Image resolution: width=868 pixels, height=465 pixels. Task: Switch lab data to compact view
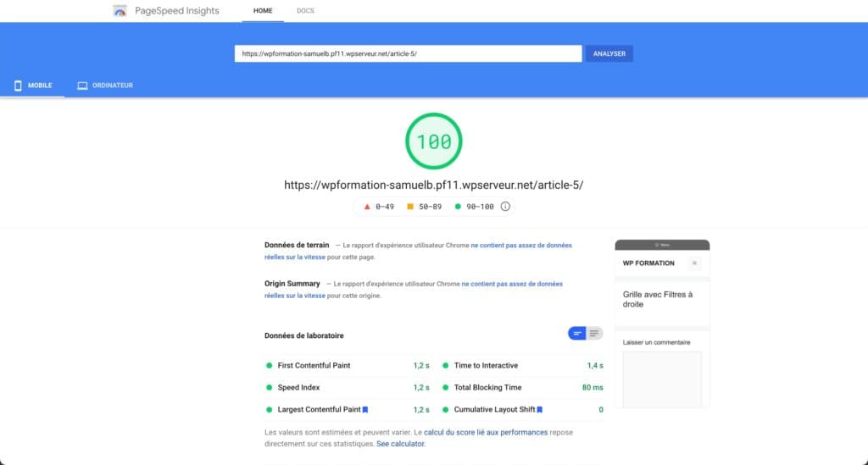coord(577,334)
